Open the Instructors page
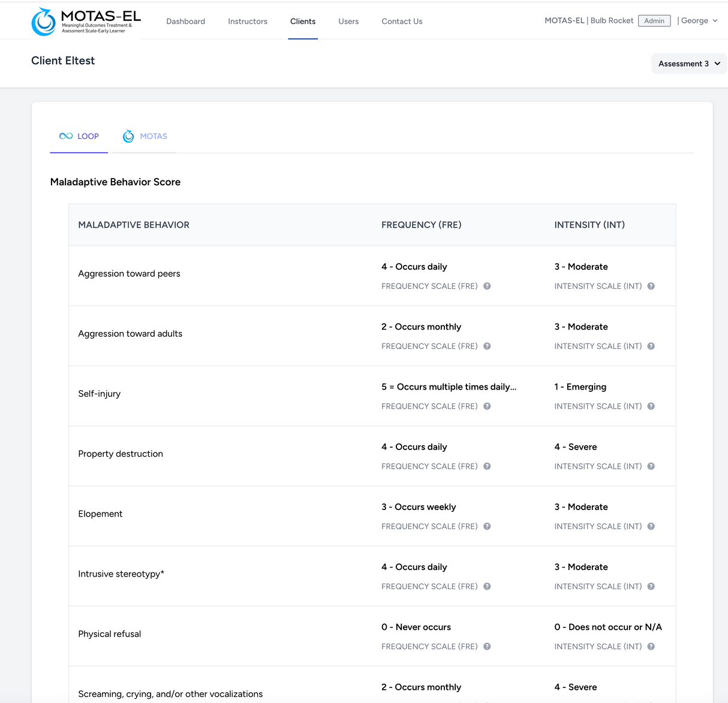This screenshot has width=728, height=703. click(x=247, y=21)
